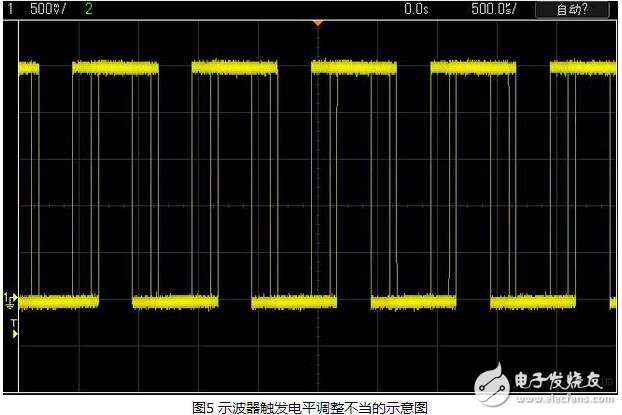622x415 pixels.
Task: Click the 自动? trigger mode box
Action: click(572, 10)
